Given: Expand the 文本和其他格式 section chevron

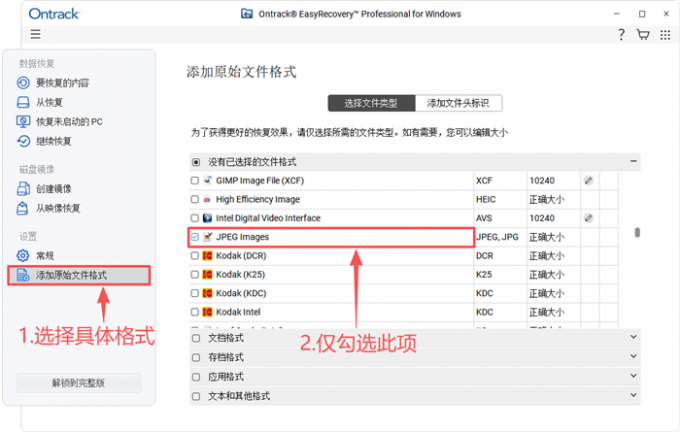Looking at the screenshot, I should (633, 395).
